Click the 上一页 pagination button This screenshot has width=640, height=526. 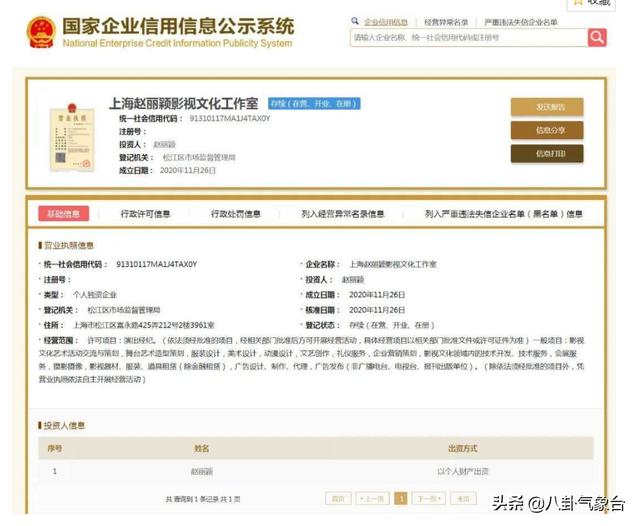[x=372, y=499]
